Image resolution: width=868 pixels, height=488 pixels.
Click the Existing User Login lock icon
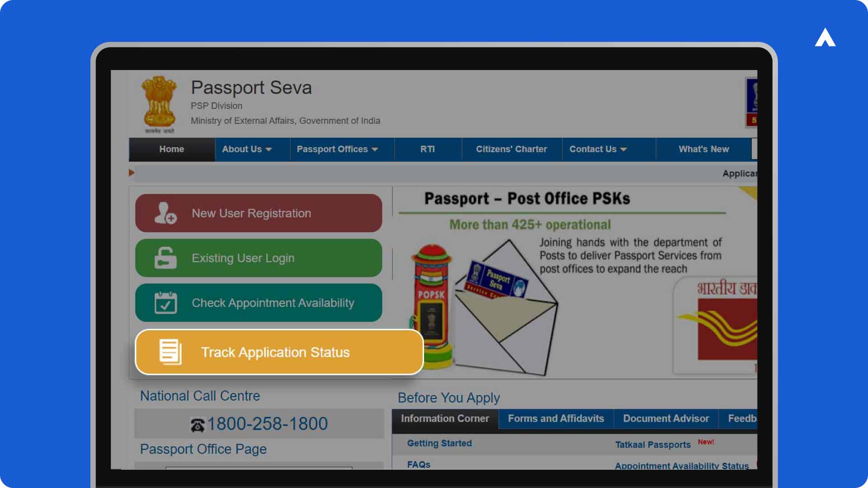pos(166,258)
